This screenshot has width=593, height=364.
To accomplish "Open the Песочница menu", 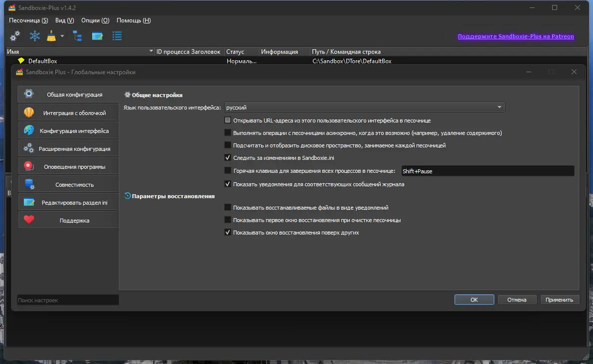I will pyautogui.click(x=28, y=20).
